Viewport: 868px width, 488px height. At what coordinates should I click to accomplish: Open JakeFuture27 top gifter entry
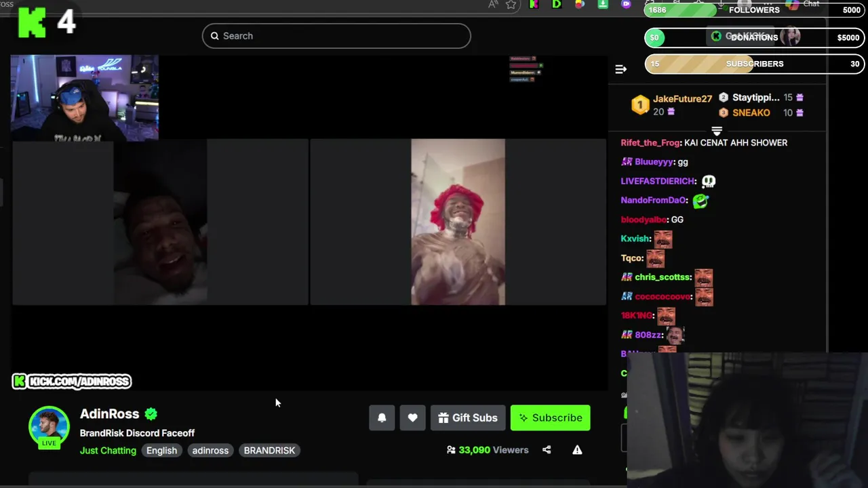click(682, 99)
